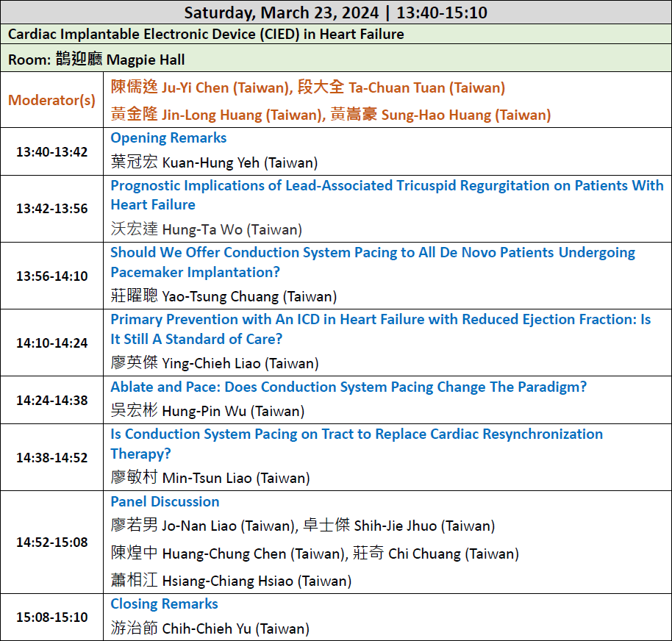Open Is Conduction System Pacing on Tract talk

(357, 443)
